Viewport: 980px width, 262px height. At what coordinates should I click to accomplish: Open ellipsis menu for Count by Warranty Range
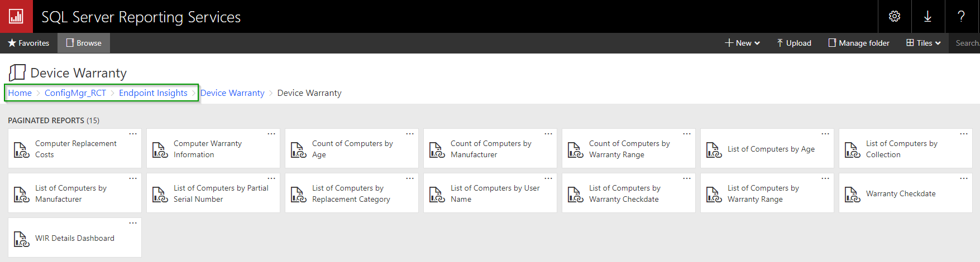pos(687,134)
